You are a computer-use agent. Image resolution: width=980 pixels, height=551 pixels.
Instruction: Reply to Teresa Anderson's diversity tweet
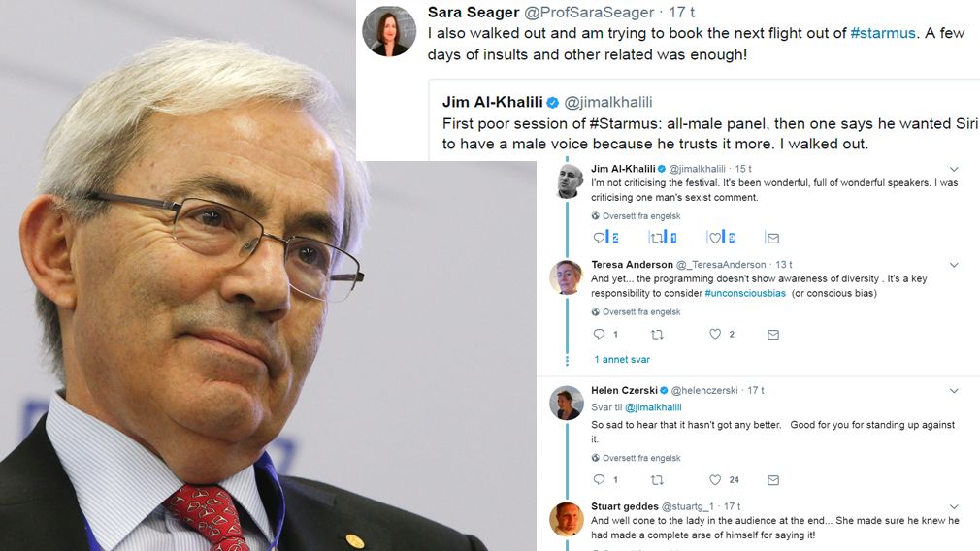(x=599, y=335)
